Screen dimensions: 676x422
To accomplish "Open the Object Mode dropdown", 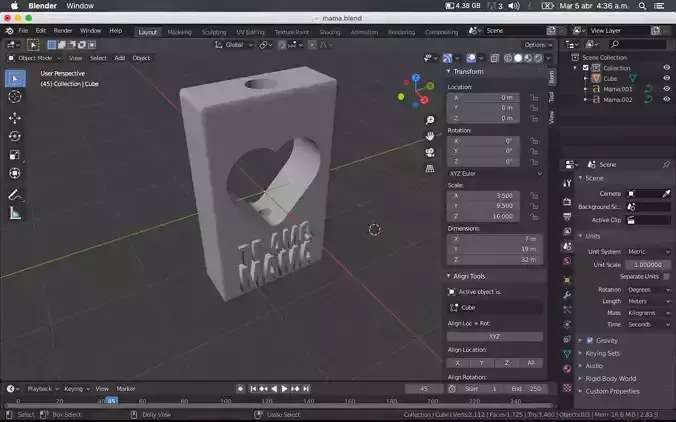I will click(x=35, y=58).
